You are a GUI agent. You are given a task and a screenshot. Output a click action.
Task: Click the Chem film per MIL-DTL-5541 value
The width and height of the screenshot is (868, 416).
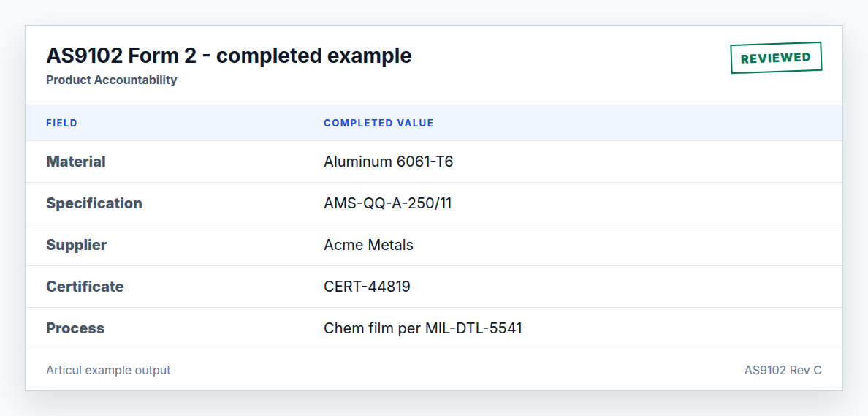pos(423,328)
